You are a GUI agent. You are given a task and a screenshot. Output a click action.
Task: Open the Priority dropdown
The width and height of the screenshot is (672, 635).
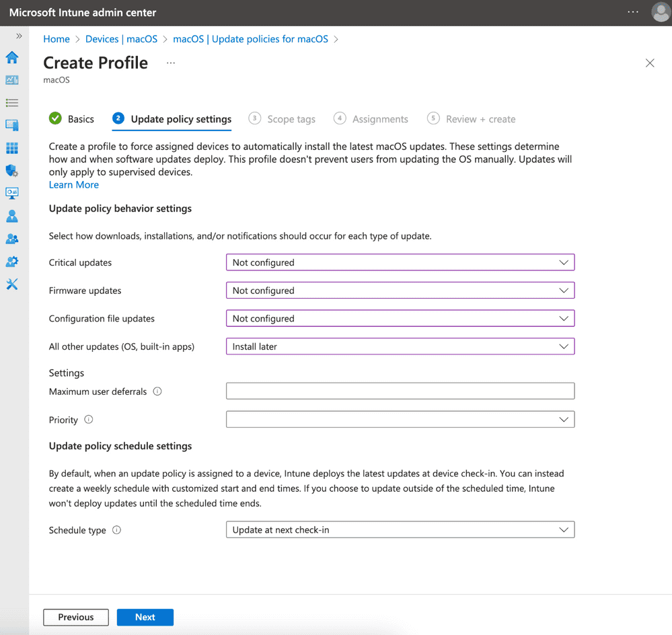tap(400, 419)
